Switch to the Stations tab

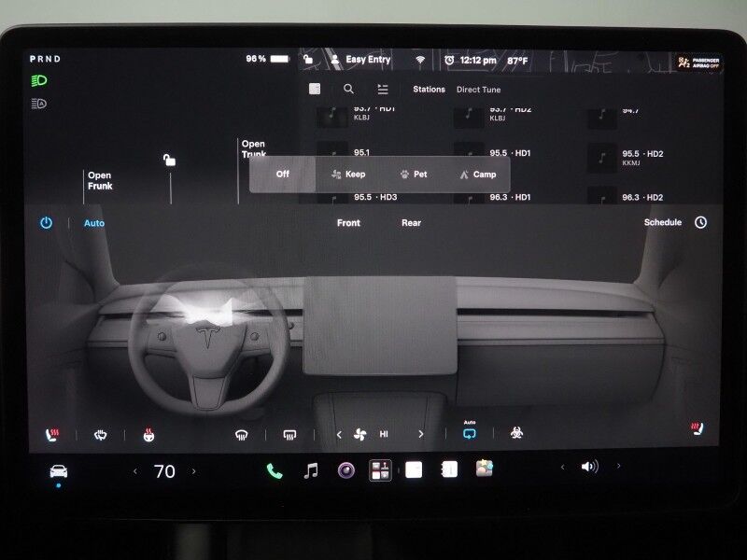(x=429, y=89)
